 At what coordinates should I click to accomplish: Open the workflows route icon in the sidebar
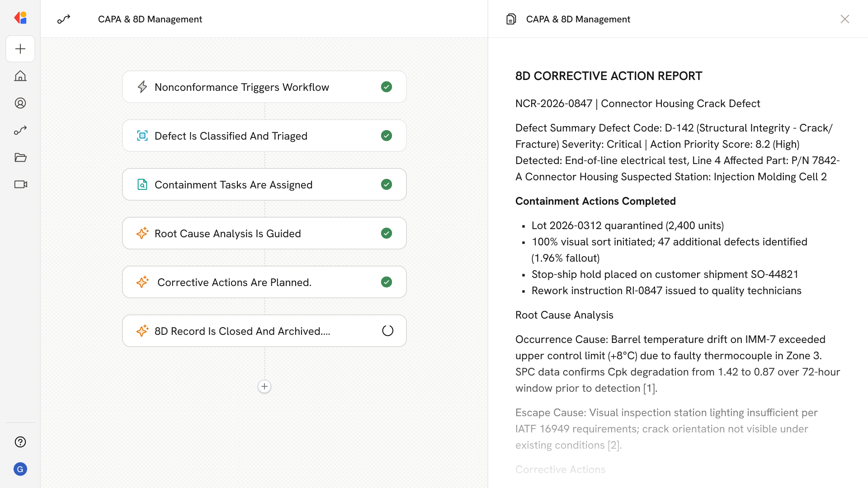point(20,130)
